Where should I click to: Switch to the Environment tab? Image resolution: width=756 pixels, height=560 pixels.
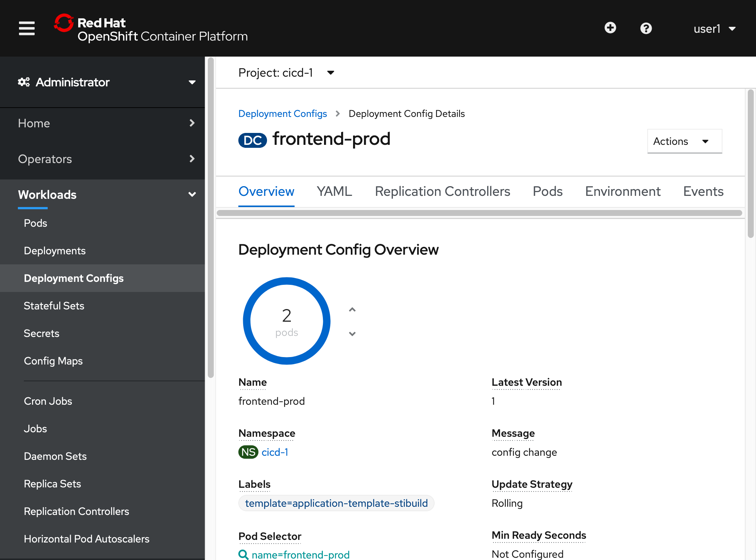623,191
